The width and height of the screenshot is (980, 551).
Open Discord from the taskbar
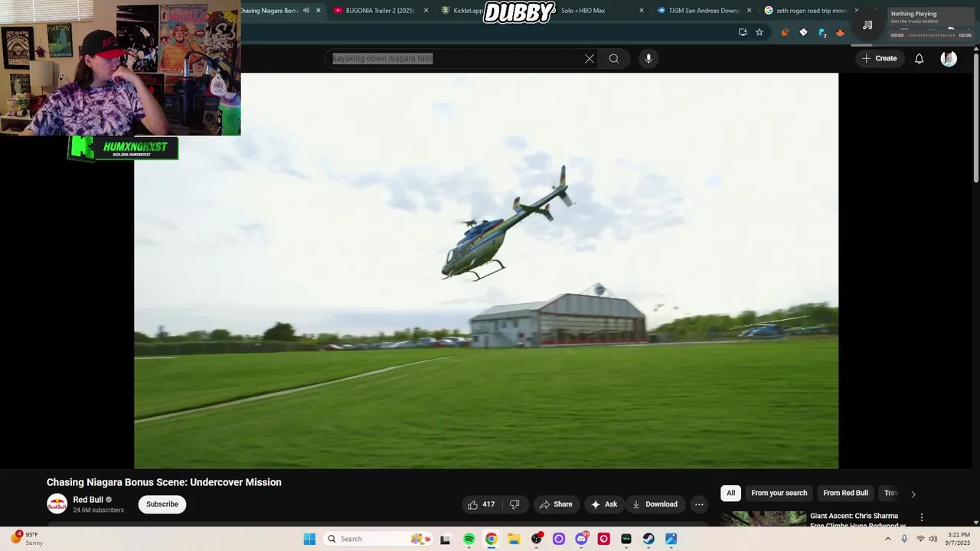(581, 539)
